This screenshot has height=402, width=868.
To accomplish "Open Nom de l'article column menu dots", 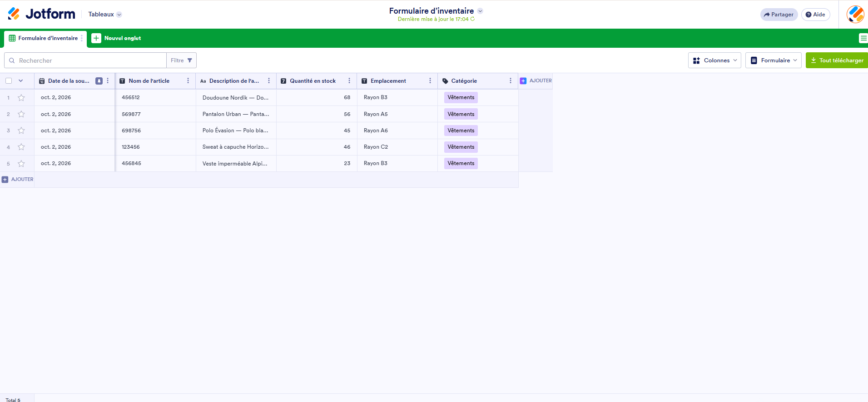I will tap(188, 81).
